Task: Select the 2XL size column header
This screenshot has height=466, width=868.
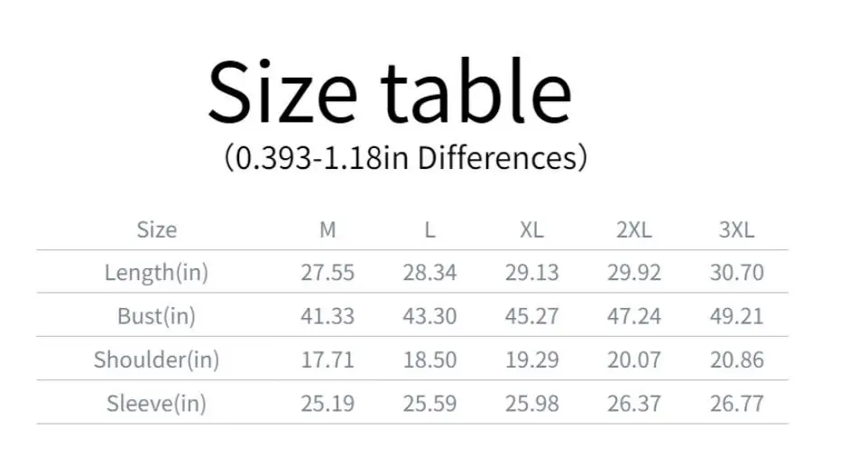Action: pyautogui.click(x=633, y=229)
